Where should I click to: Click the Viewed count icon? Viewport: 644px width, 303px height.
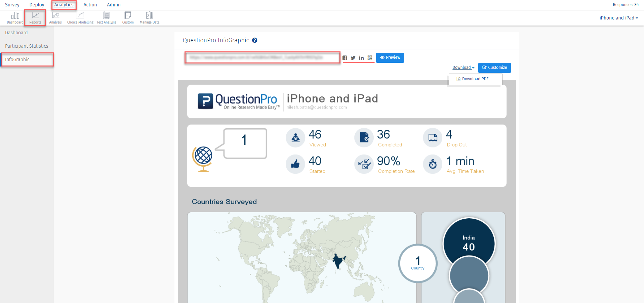295,138
